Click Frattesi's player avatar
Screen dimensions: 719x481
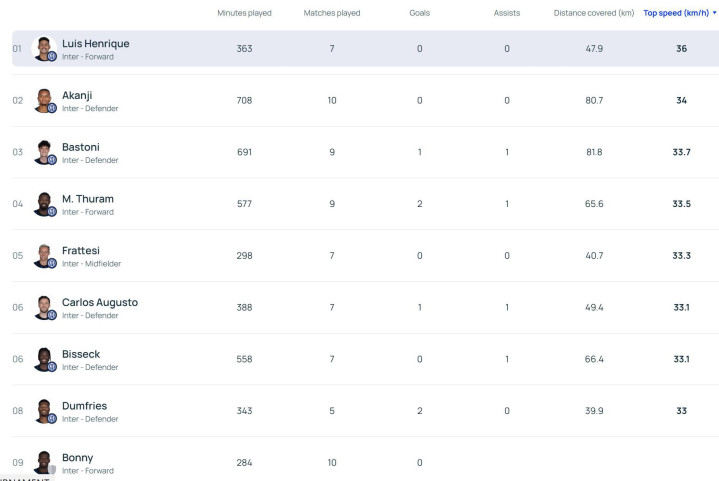click(x=43, y=256)
